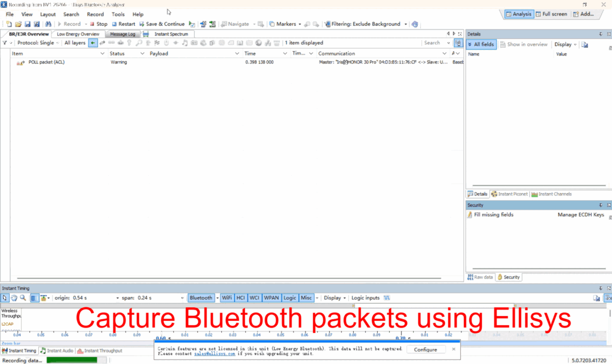Open the Protocol: Single dropdown
The width and height of the screenshot is (612, 364).
coord(38,43)
